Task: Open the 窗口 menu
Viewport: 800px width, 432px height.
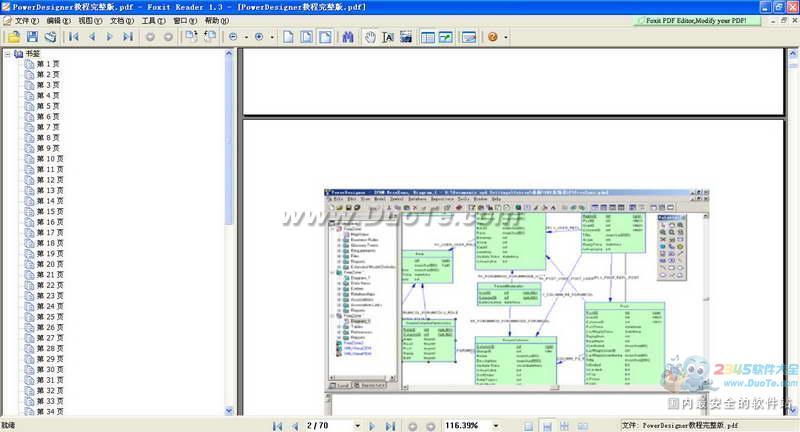Action: [x=185, y=20]
